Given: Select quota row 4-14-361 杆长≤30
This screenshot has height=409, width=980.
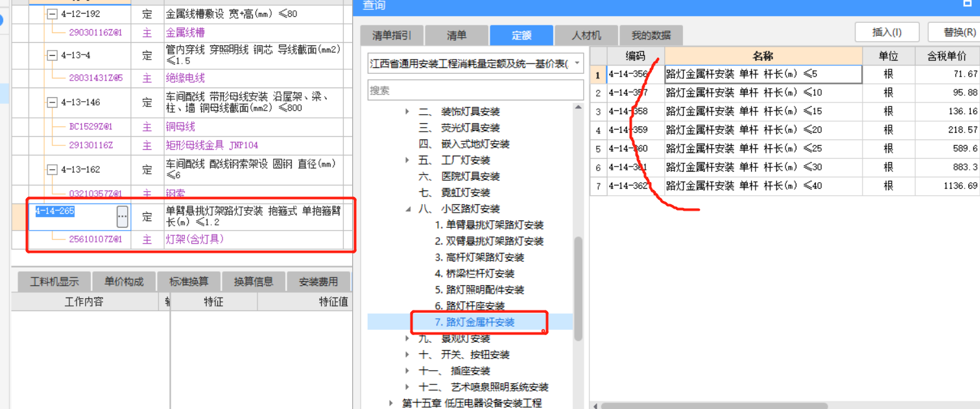Looking at the screenshot, I should (x=785, y=167).
